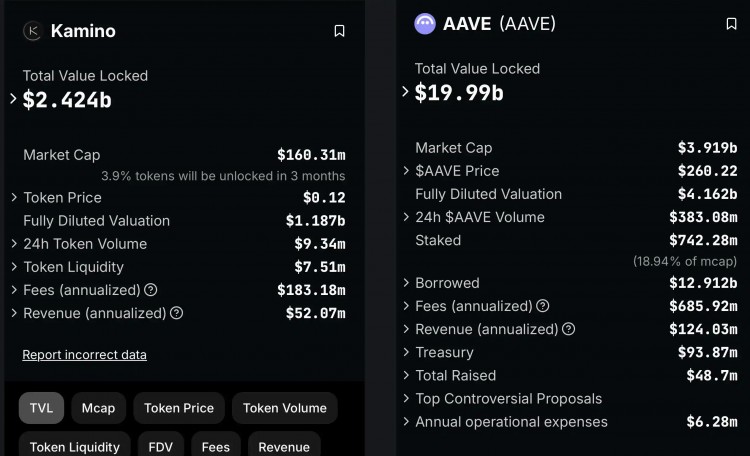Expand AAVE Treasury details

point(406,352)
